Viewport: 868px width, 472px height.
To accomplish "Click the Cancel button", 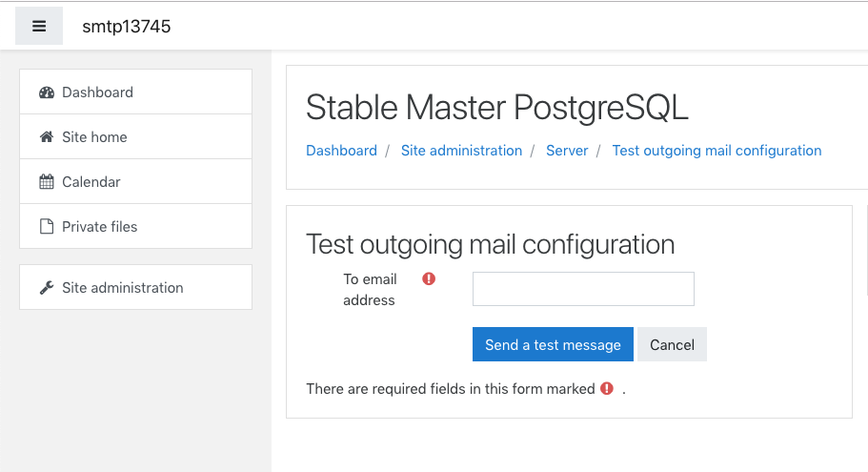I will click(x=672, y=344).
